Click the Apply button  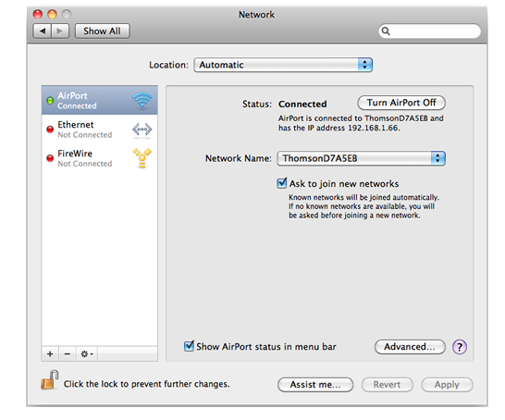pyautogui.click(x=447, y=385)
